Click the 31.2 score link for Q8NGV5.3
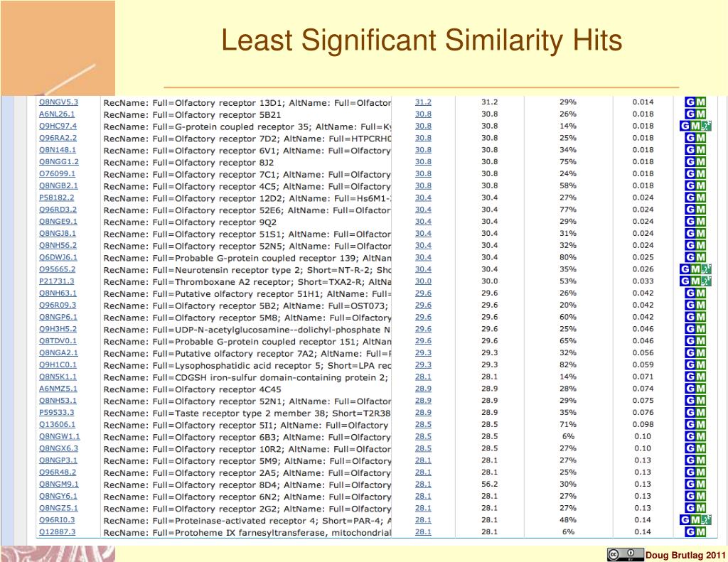This screenshot has width=728, height=562. coord(423,102)
